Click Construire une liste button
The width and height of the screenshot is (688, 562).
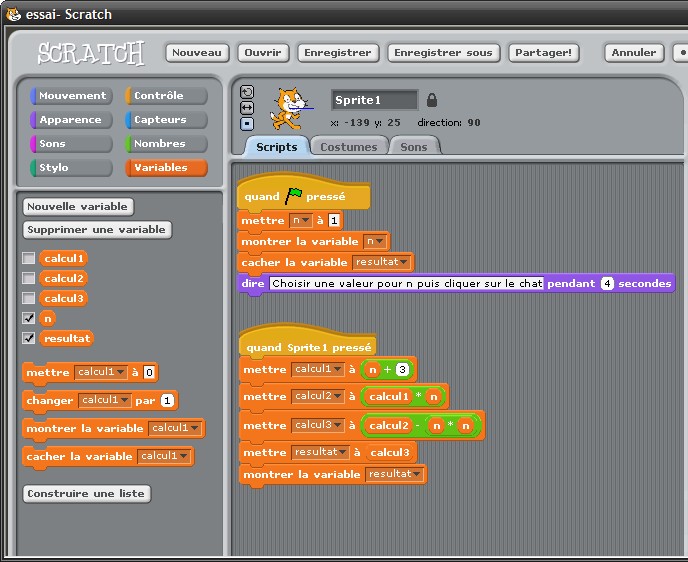pyautogui.click(x=86, y=494)
